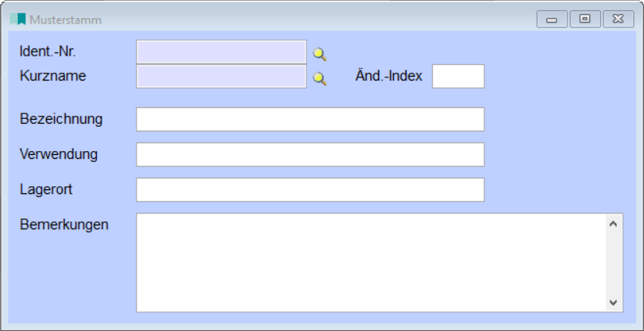Minimize the Musterstamm window

pyautogui.click(x=552, y=19)
